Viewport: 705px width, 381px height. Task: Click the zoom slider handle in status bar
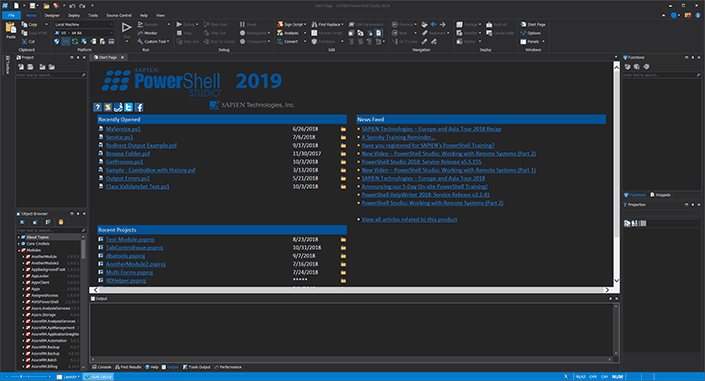(21, 377)
